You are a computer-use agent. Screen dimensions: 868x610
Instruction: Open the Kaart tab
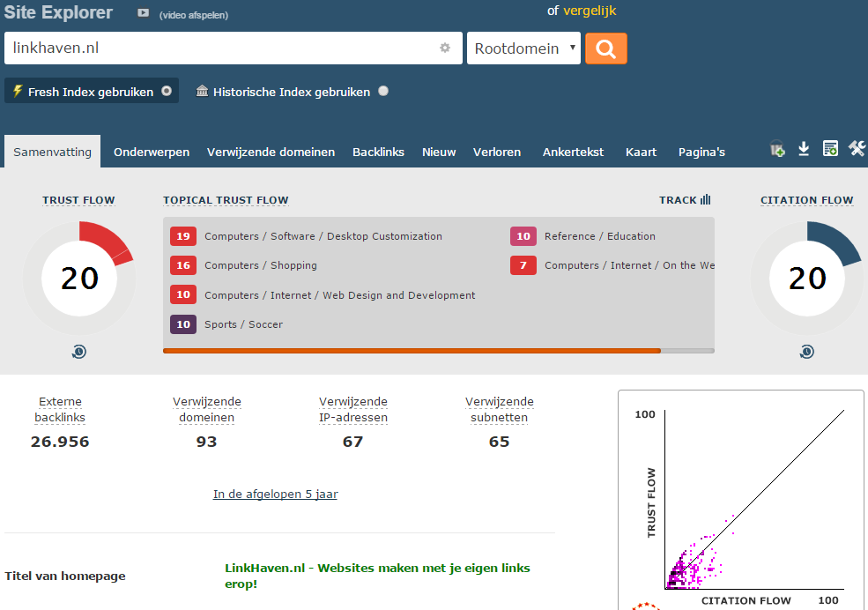(x=641, y=152)
